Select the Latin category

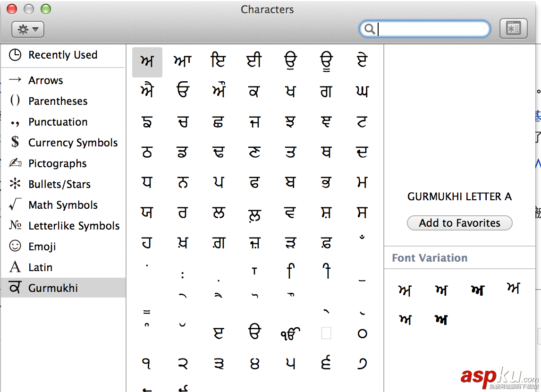[x=40, y=267]
